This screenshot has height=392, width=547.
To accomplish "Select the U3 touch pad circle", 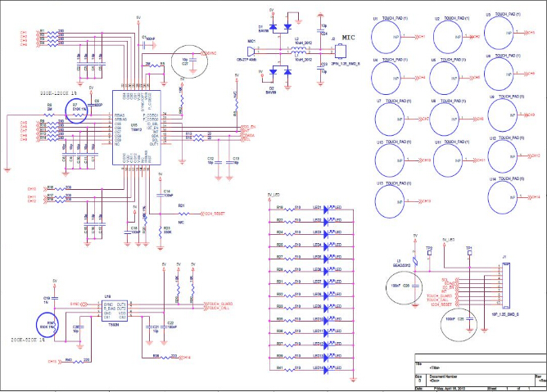I will (499, 33).
